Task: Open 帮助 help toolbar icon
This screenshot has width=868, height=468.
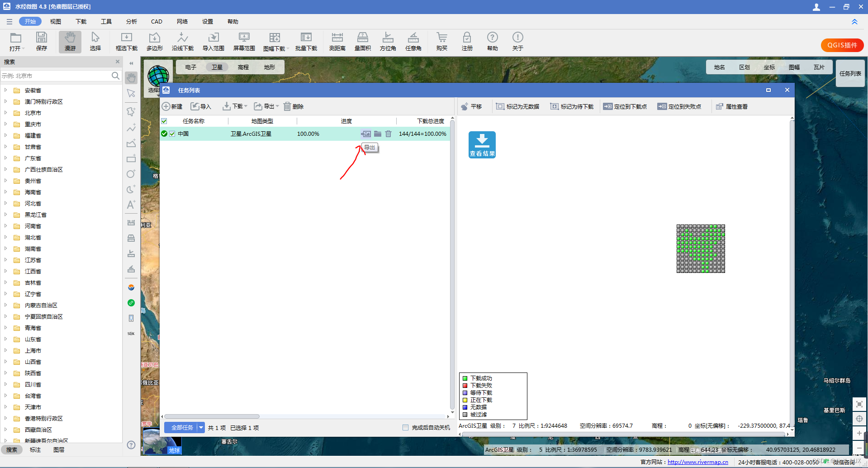Action: tap(493, 42)
